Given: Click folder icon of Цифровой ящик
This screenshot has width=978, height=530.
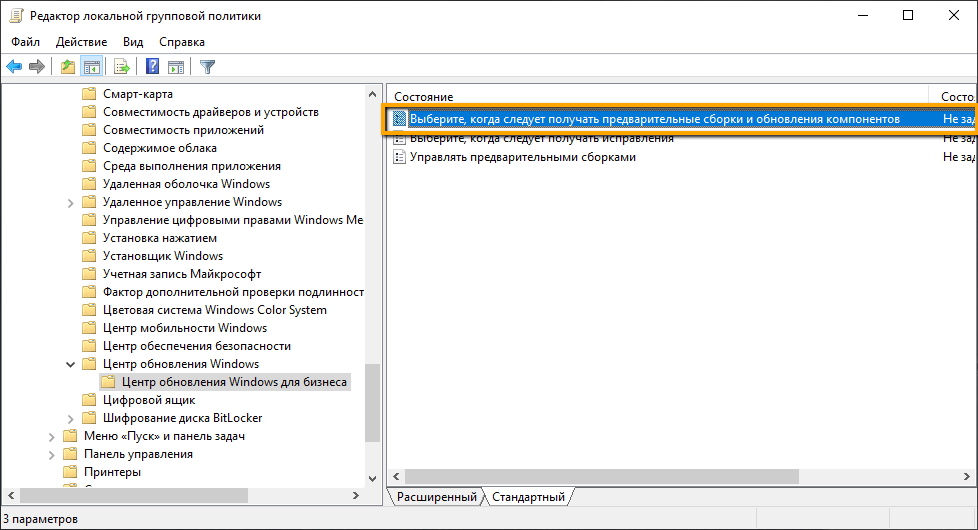Looking at the screenshot, I should 89,400.
